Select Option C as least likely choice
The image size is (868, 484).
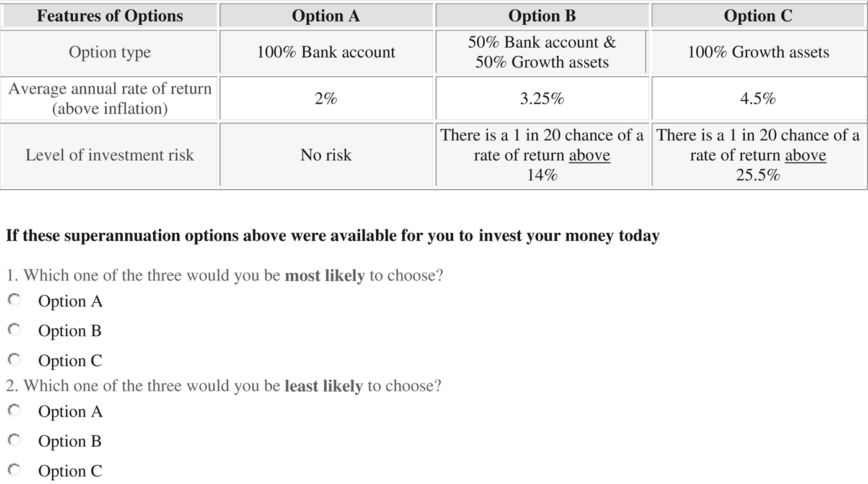(x=15, y=470)
